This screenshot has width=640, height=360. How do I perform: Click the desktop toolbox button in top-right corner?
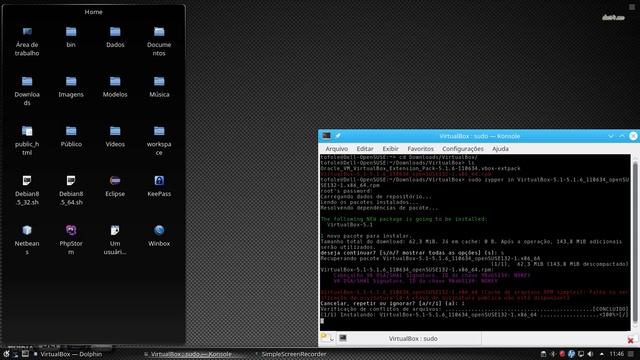point(631,7)
